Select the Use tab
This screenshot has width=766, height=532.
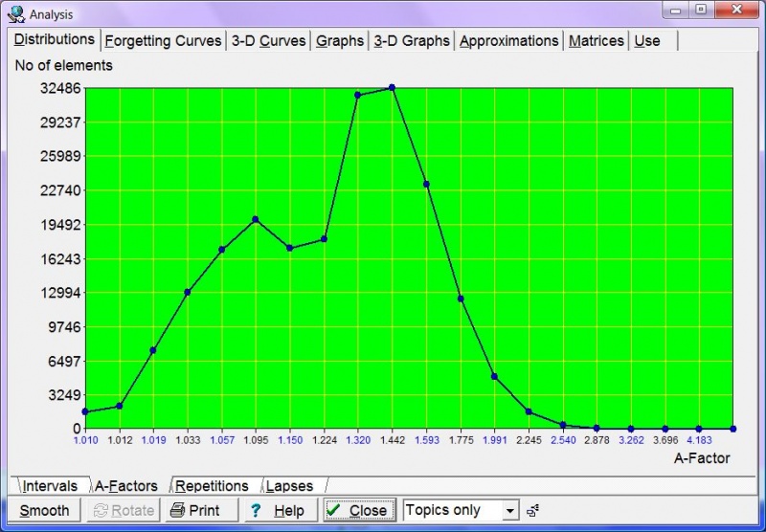[x=647, y=41]
